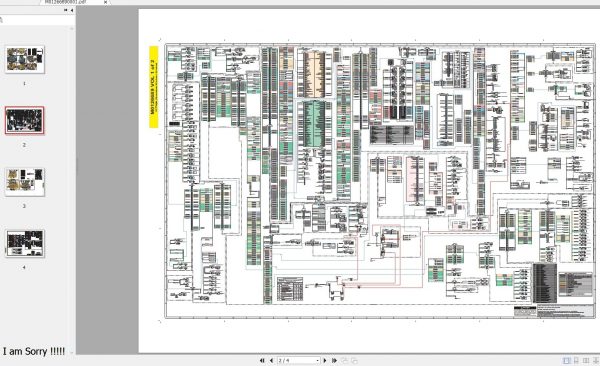Image resolution: width=600 pixels, height=366 pixels.
Task: Switch to continuous facing layout view
Action: [x=596, y=361]
